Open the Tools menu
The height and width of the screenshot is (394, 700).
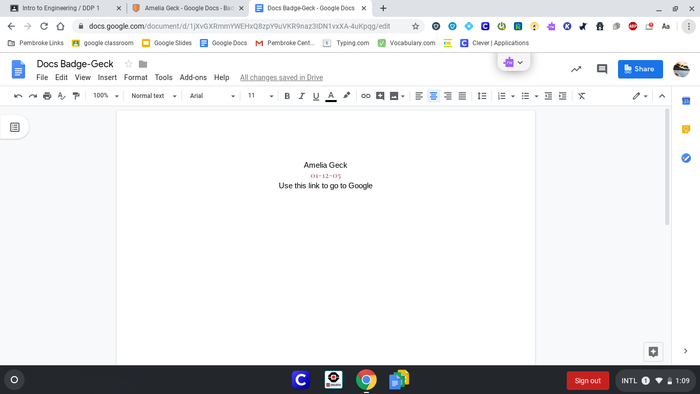point(163,77)
